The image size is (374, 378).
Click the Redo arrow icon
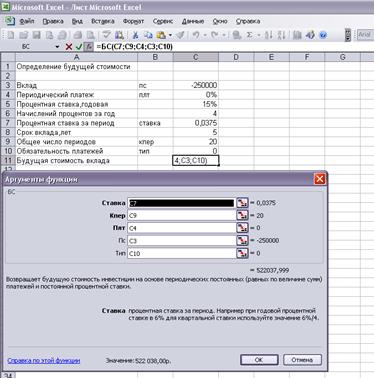click(x=215, y=35)
